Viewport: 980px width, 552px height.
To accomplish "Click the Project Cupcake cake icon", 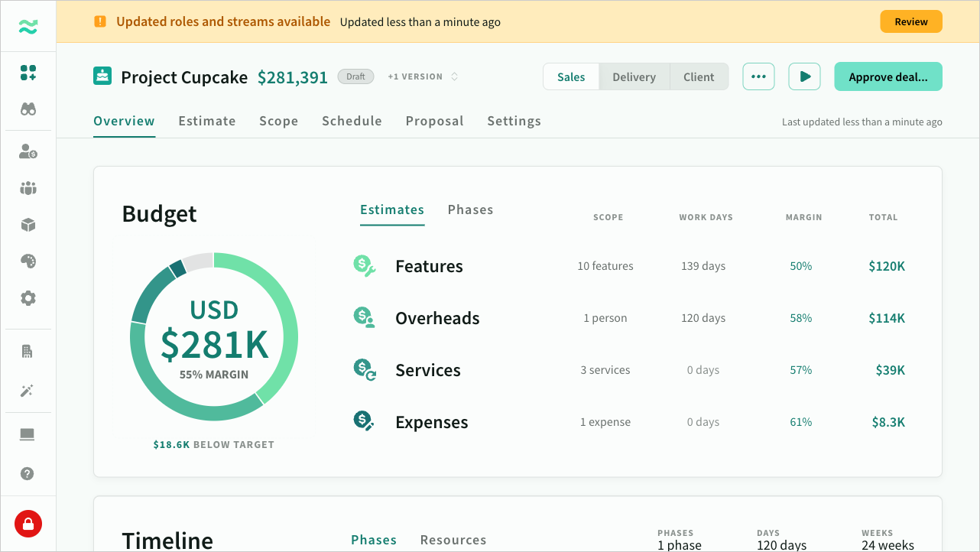I will (x=102, y=76).
